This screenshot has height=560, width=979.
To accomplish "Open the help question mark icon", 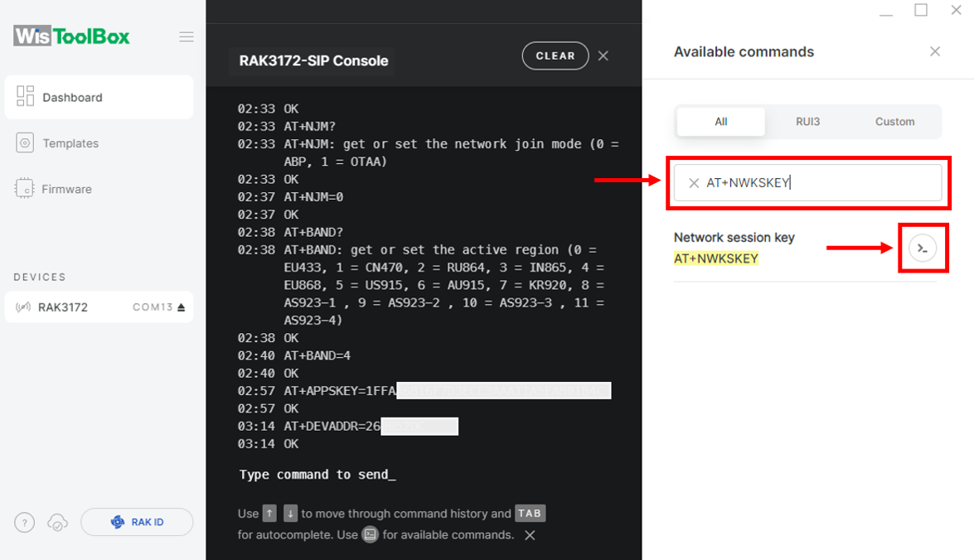I will 24,523.
